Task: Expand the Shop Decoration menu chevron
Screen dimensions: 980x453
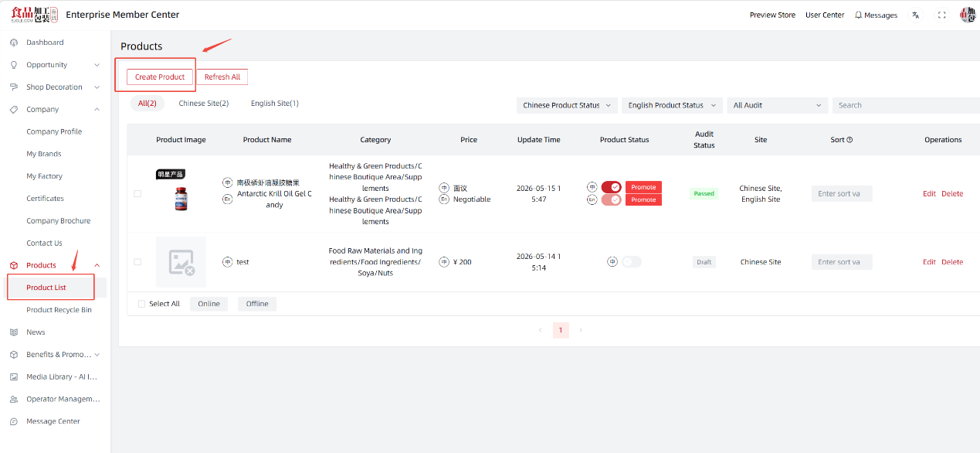Action: tap(97, 87)
